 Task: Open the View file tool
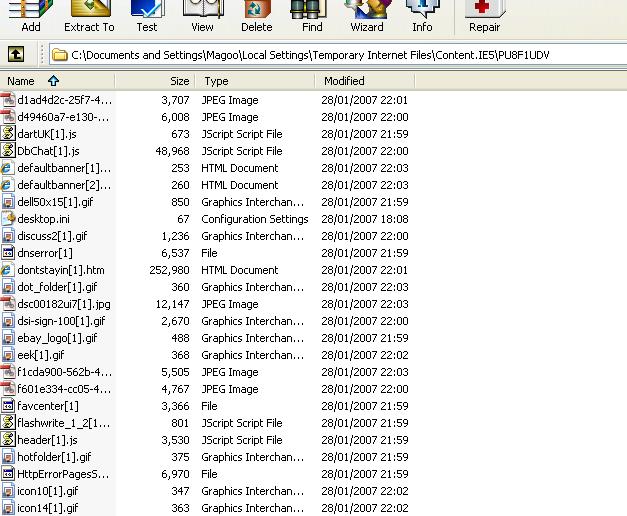point(202,14)
